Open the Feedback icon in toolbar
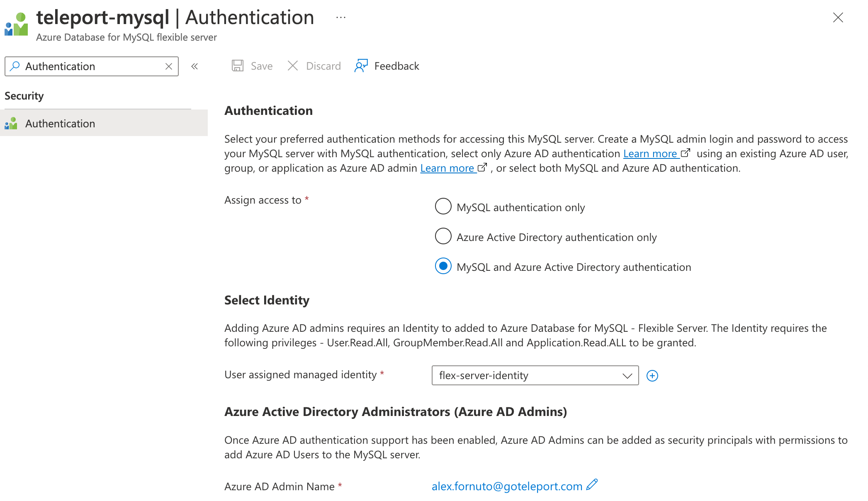The height and width of the screenshot is (501, 868). coord(361,66)
